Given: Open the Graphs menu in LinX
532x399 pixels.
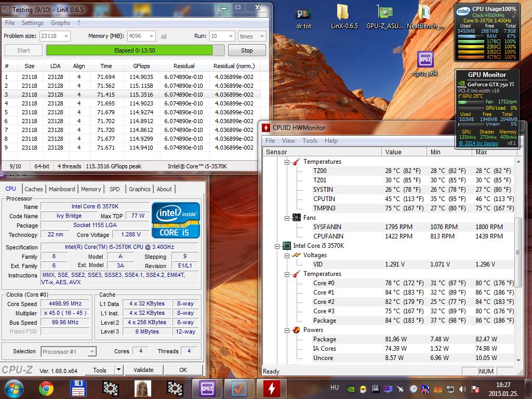Looking at the screenshot, I should (60, 23).
